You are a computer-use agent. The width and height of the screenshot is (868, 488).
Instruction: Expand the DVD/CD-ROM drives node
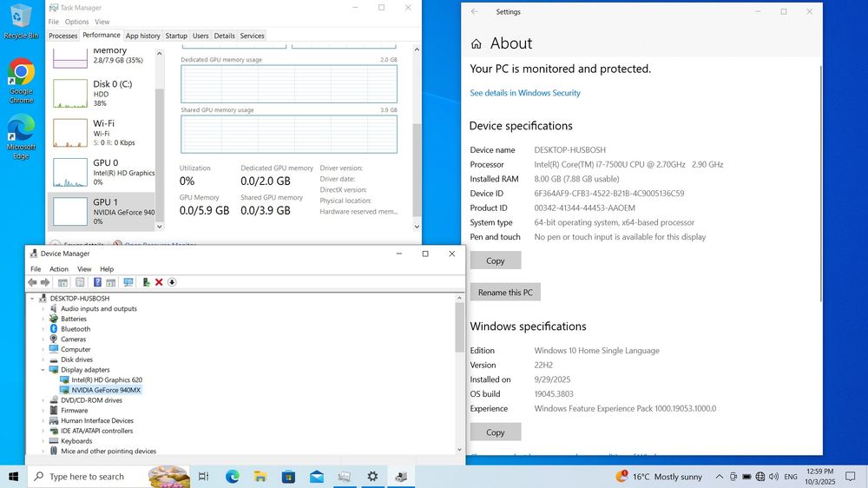[x=43, y=400]
